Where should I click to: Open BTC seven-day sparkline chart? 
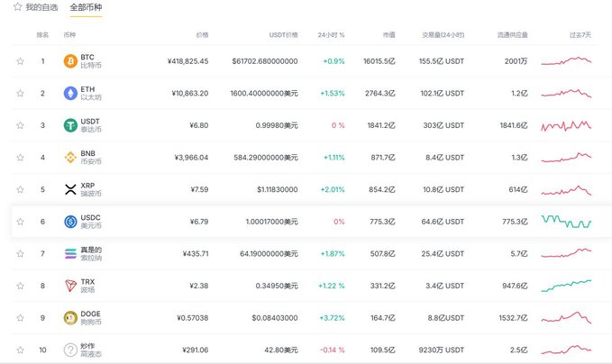tap(566, 60)
